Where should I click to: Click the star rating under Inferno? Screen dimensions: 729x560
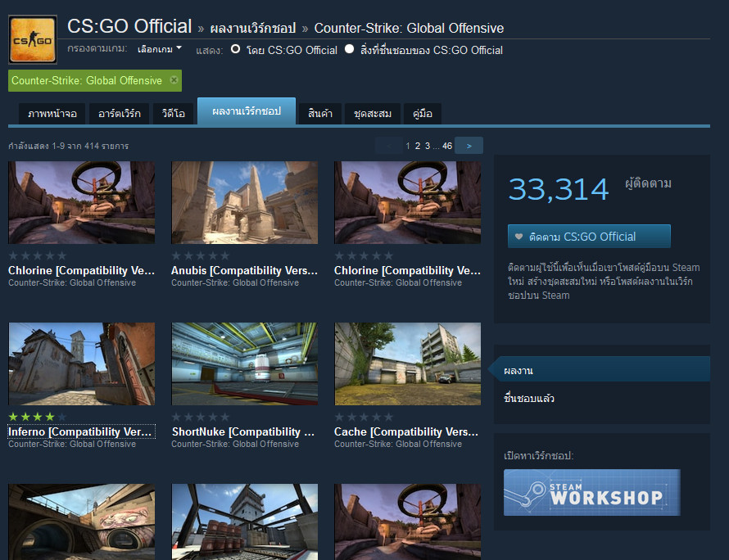[x=38, y=417]
